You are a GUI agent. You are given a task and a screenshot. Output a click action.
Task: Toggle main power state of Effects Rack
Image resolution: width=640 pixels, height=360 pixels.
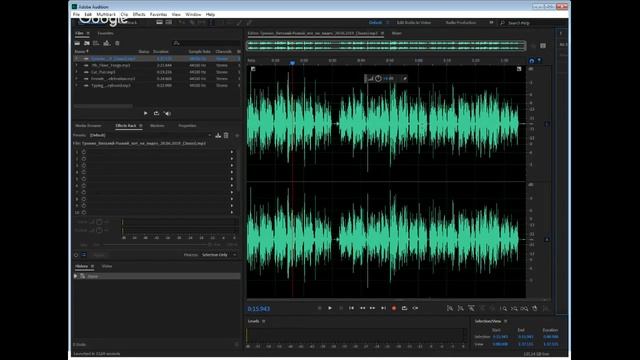[76, 255]
